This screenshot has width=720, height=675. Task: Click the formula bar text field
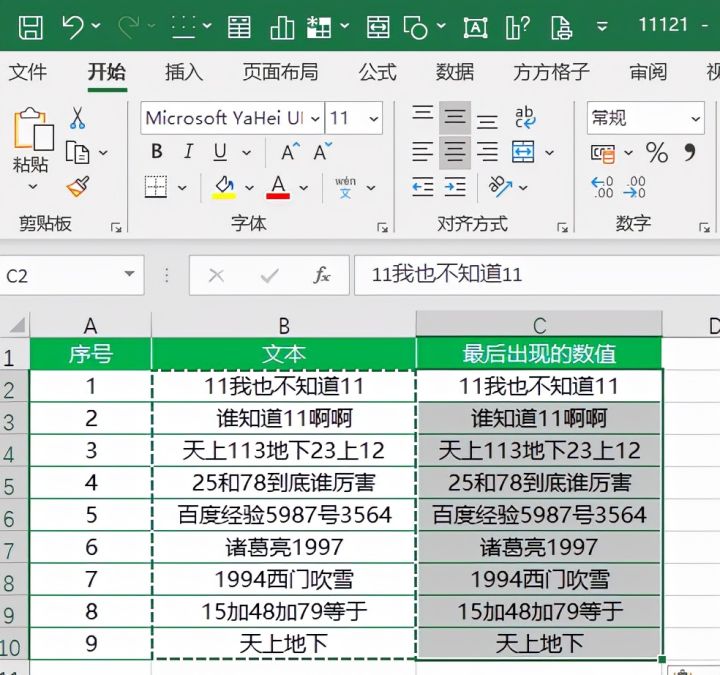click(x=537, y=275)
